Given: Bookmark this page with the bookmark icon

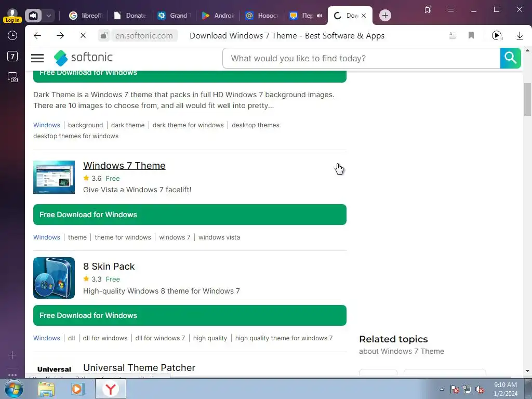Looking at the screenshot, I should pos(471,35).
